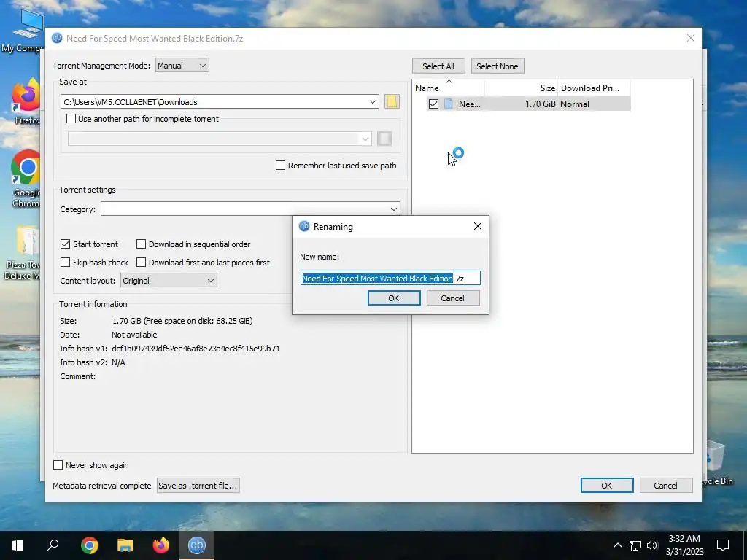This screenshot has width=747, height=560.
Task: Confirm rename with OK in Renaming dialog
Action: [x=394, y=298]
